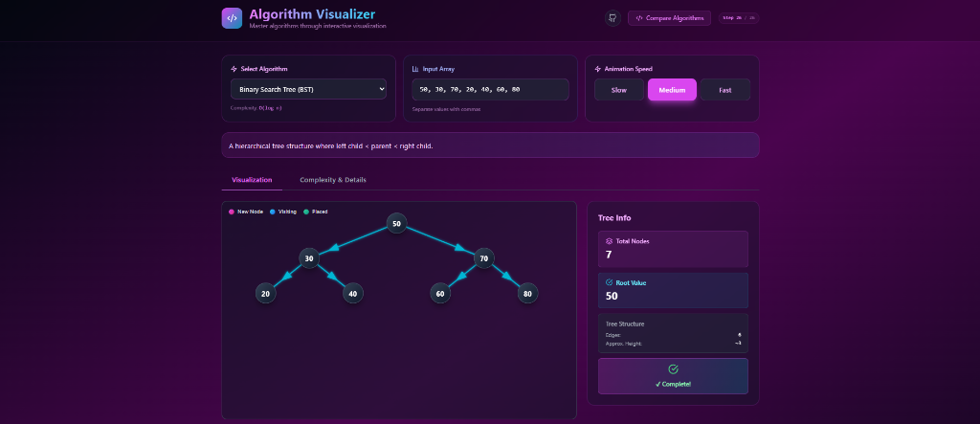
Task: Click the Algorithm Visualizer code logo icon
Action: [232, 18]
